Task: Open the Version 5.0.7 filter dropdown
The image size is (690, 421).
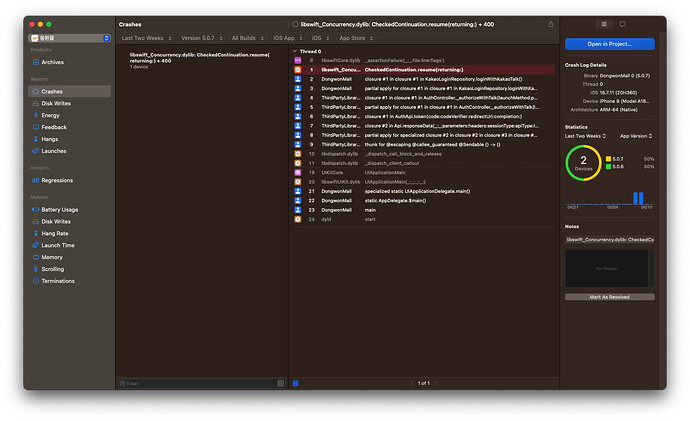Action: (x=202, y=38)
